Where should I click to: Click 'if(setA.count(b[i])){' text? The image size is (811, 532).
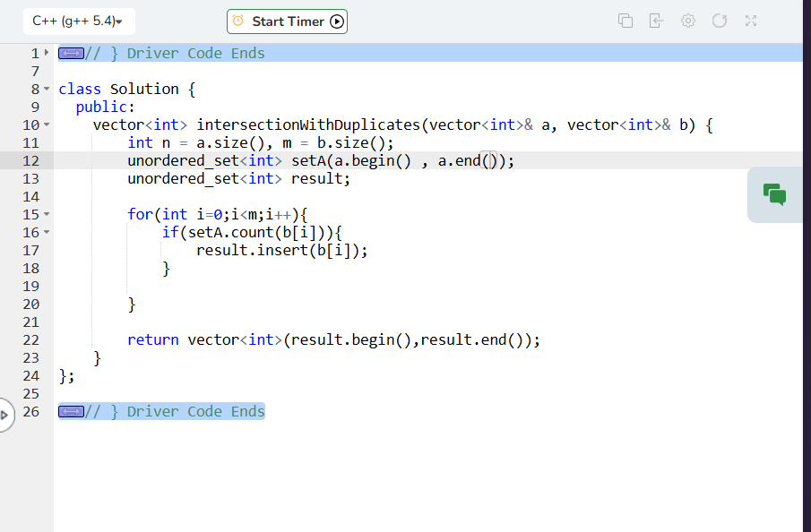click(x=252, y=233)
